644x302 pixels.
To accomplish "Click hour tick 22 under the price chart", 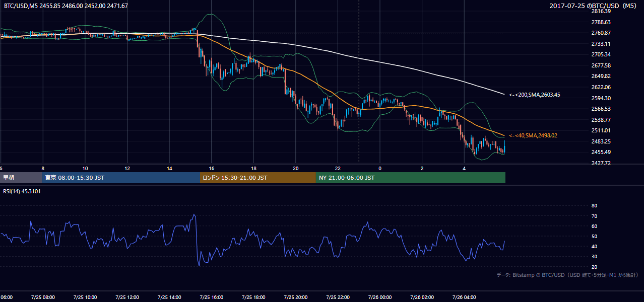I will point(338,168).
